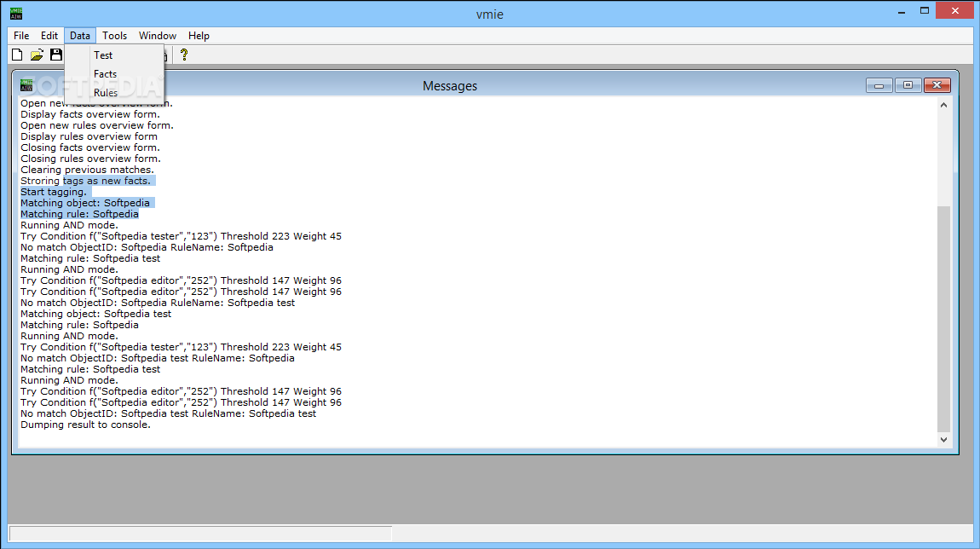Viewport: 980px width, 549px height.
Task: Maximize the Messages child window
Action: click(x=908, y=85)
